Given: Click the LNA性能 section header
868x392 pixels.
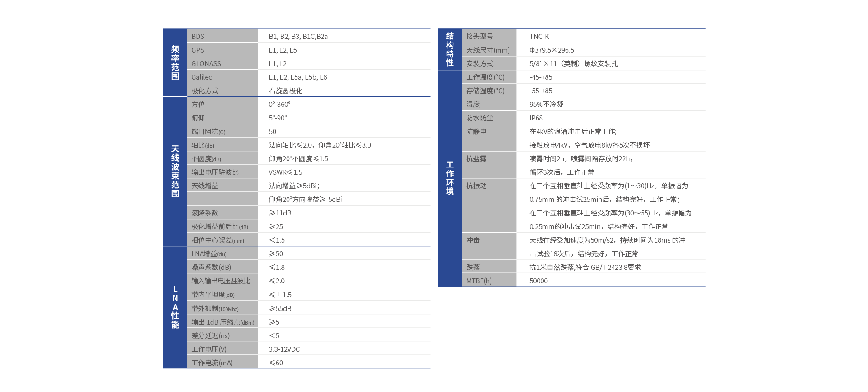Looking at the screenshot, I should click(175, 307).
